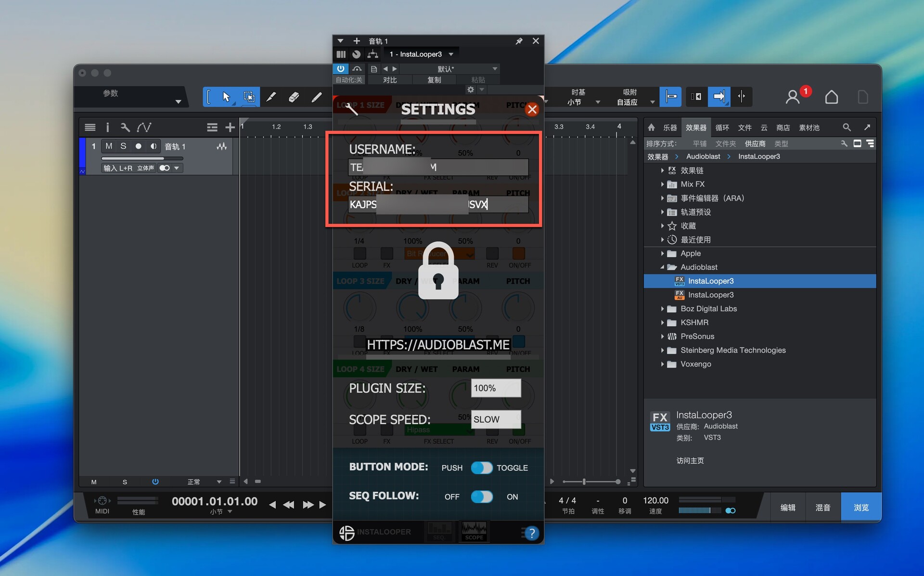Open the SCOPE view in InstaLooper

pyautogui.click(x=474, y=532)
